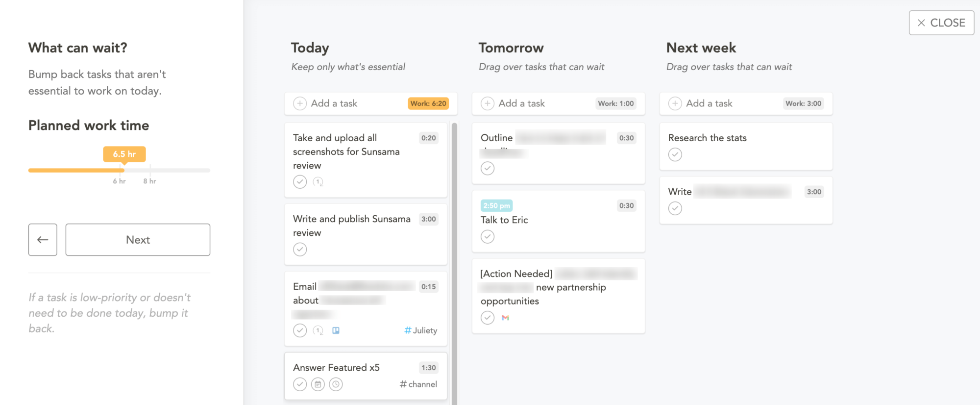Click the planned work time progress bar
The width and height of the screenshot is (980, 405).
pyautogui.click(x=119, y=170)
